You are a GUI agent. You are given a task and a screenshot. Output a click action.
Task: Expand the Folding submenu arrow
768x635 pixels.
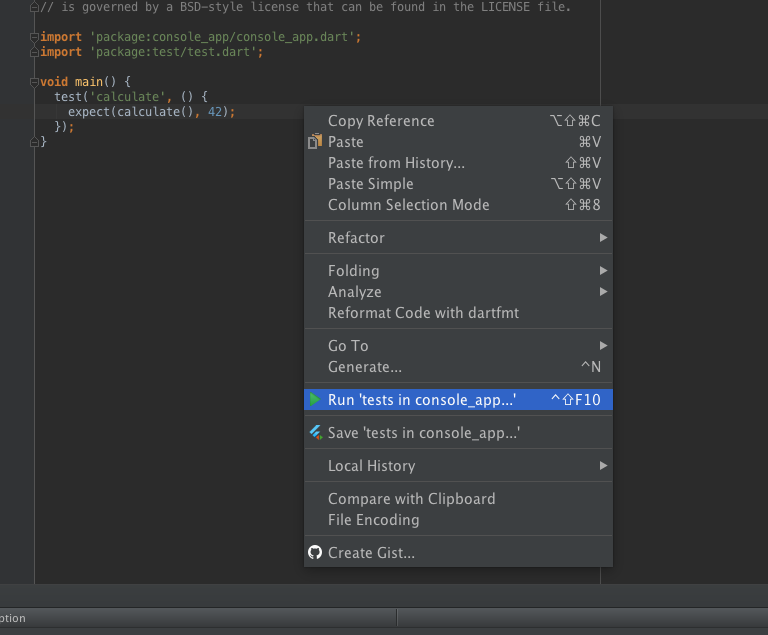603,270
